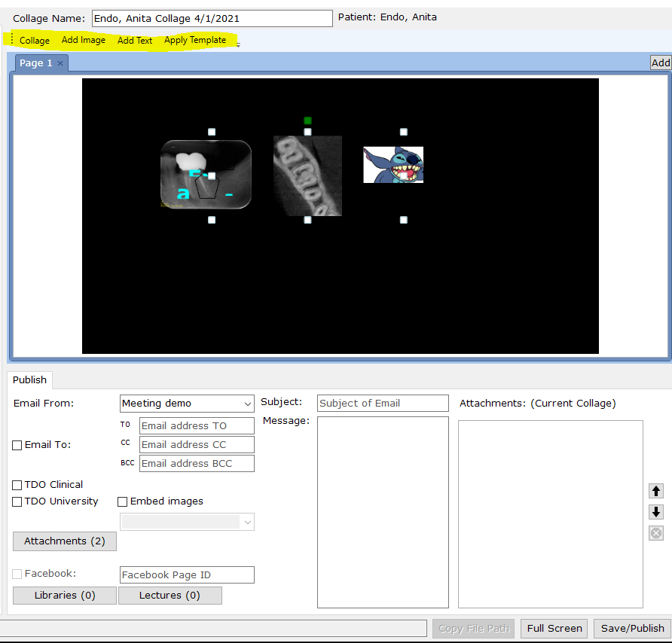Select the Stitch cartoon image
Viewport: 672px width, 643px height.
[393, 165]
